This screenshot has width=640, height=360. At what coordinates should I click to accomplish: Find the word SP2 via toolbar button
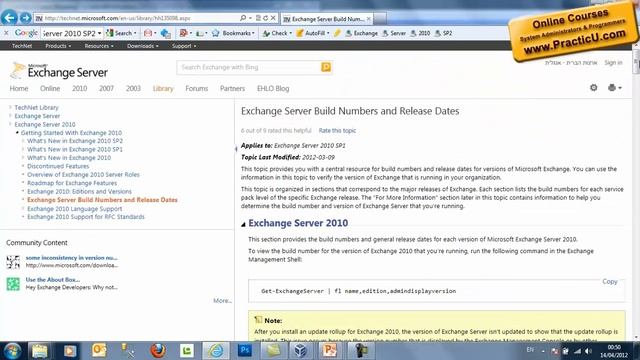pos(443,33)
